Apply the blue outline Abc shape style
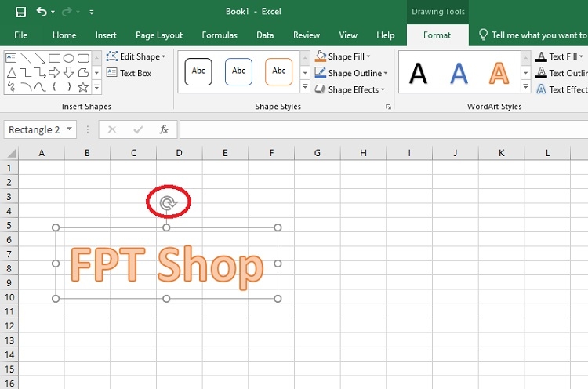The image size is (588, 389). 238,71
